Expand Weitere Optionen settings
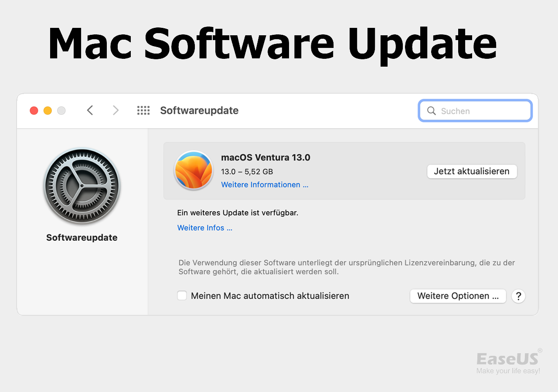This screenshot has height=392, width=558. (x=458, y=296)
